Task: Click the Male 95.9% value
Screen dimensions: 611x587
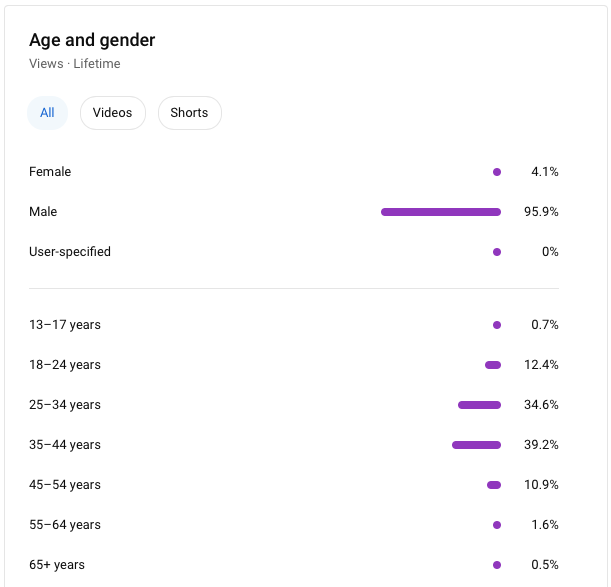Action: [542, 212]
